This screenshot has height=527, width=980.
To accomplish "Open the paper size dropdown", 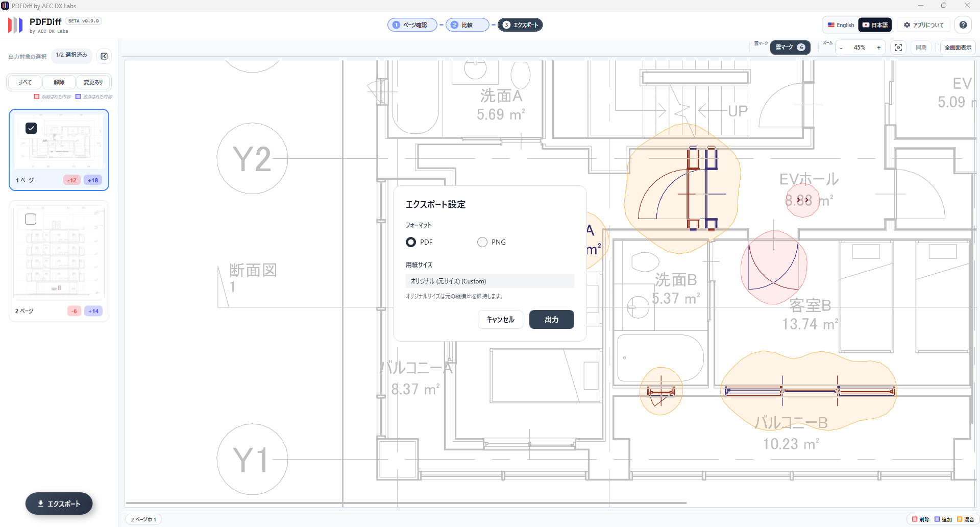I will 489,281.
